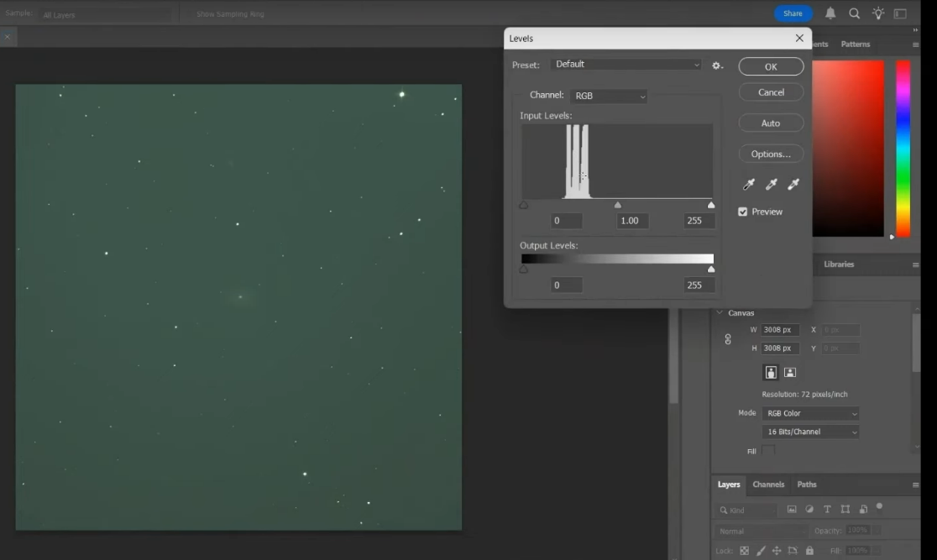937x560 pixels.
Task: Switch to the Paths tab
Action: tap(807, 484)
